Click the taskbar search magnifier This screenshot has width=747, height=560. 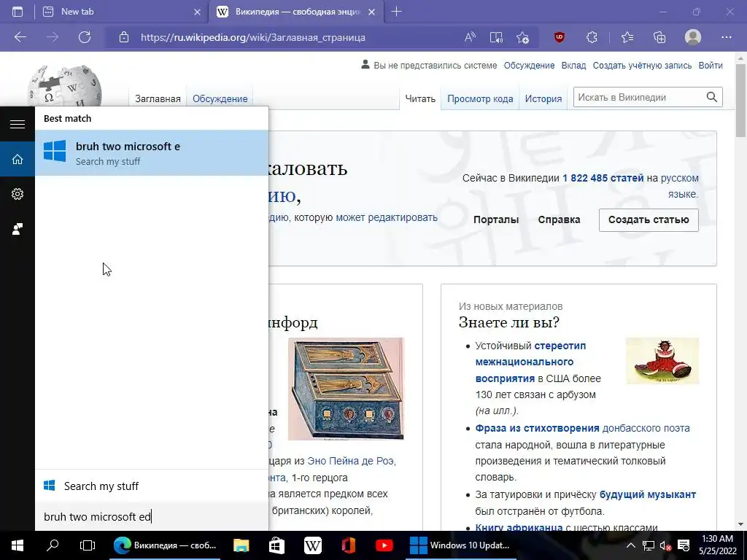click(53, 545)
